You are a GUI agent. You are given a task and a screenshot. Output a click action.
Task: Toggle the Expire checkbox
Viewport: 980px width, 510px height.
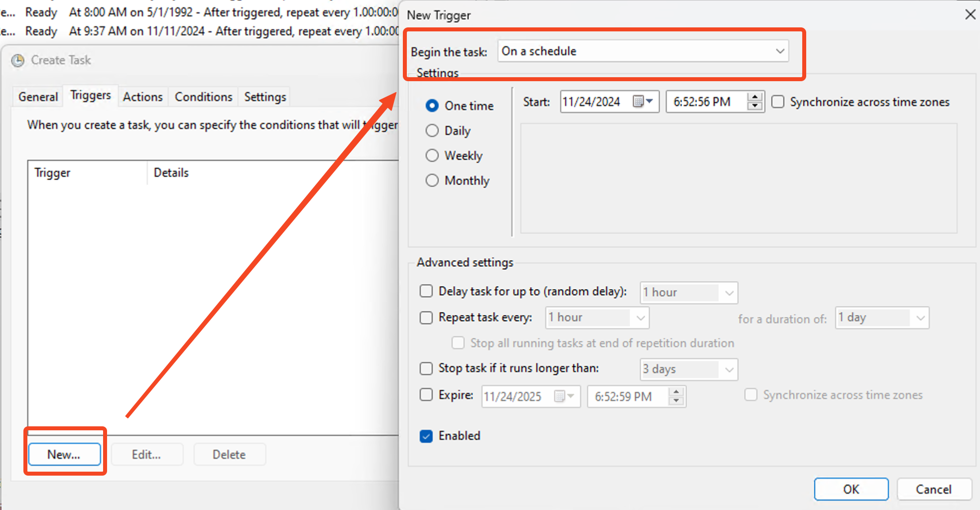tap(426, 395)
